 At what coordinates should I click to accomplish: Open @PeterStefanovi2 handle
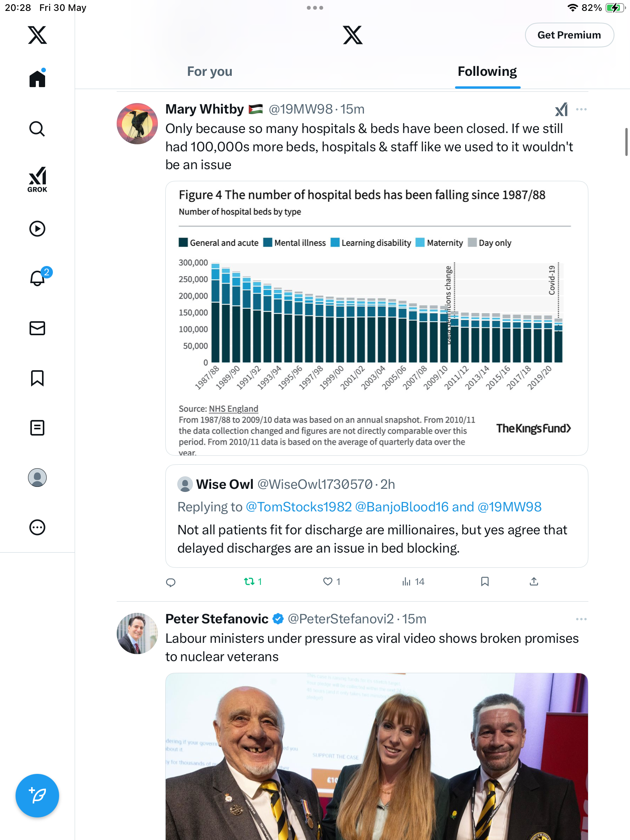tap(341, 619)
